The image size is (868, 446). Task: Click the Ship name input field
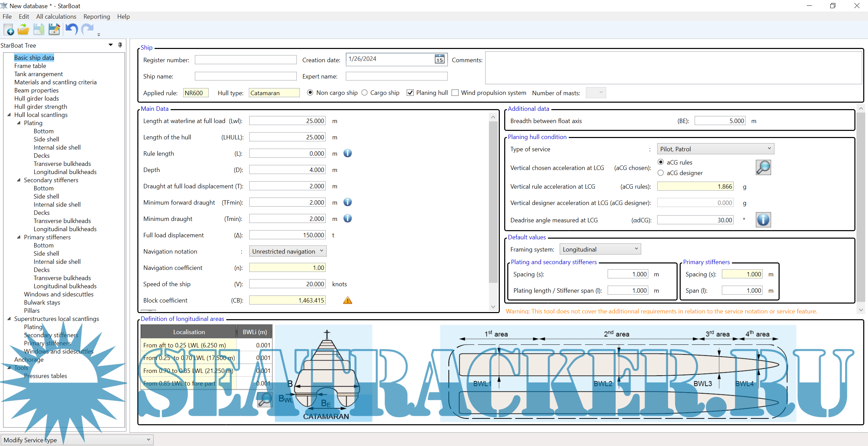(x=245, y=76)
